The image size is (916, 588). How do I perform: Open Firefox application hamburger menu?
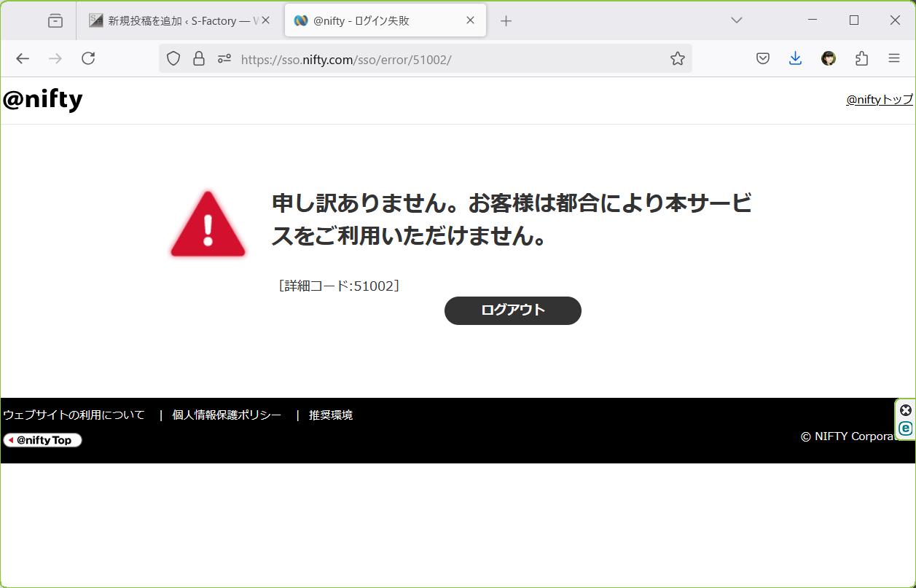coord(894,59)
